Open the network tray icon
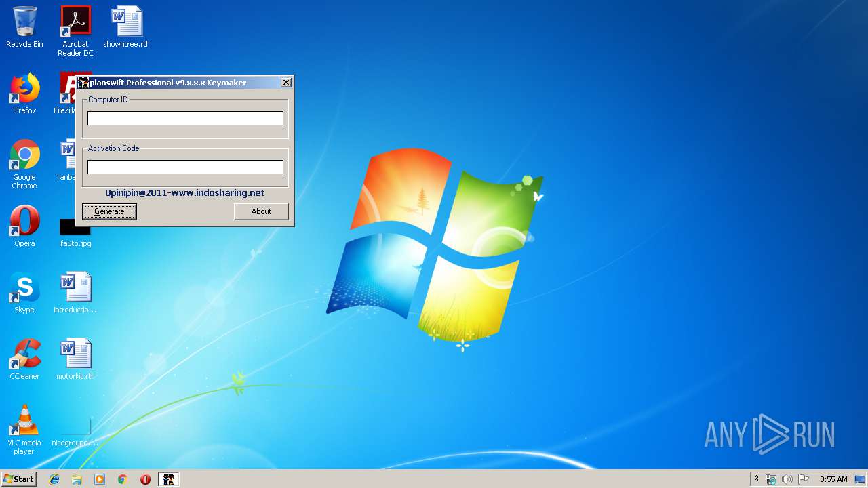 771,479
